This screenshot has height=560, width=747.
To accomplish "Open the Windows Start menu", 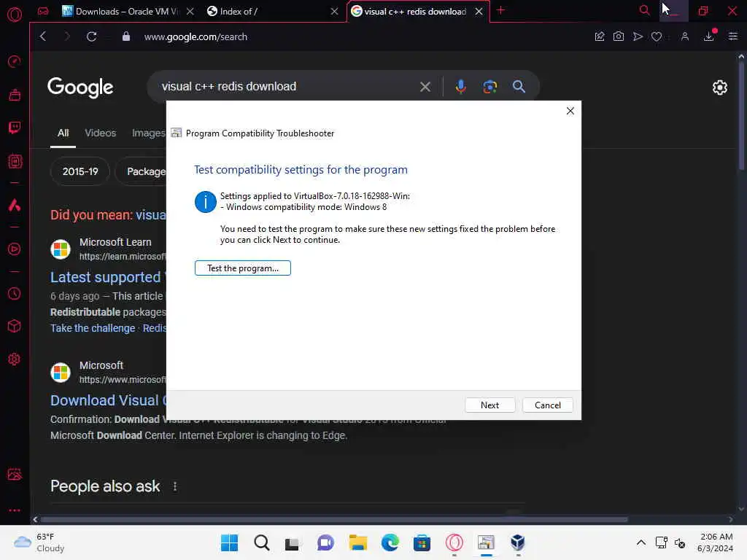I will (229, 542).
